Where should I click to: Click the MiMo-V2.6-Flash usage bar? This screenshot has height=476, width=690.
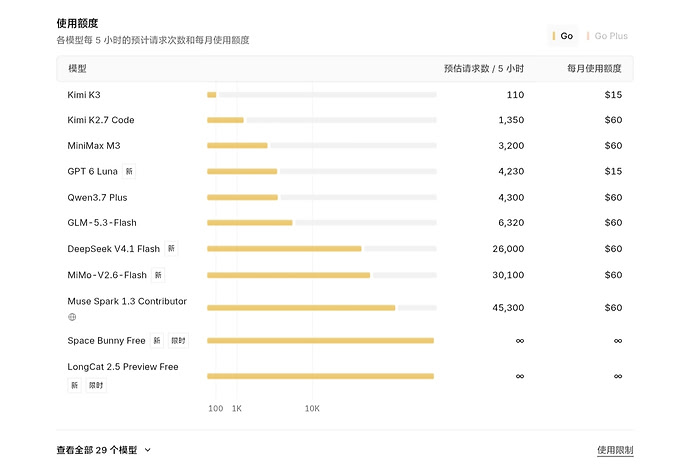pyautogui.click(x=322, y=275)
